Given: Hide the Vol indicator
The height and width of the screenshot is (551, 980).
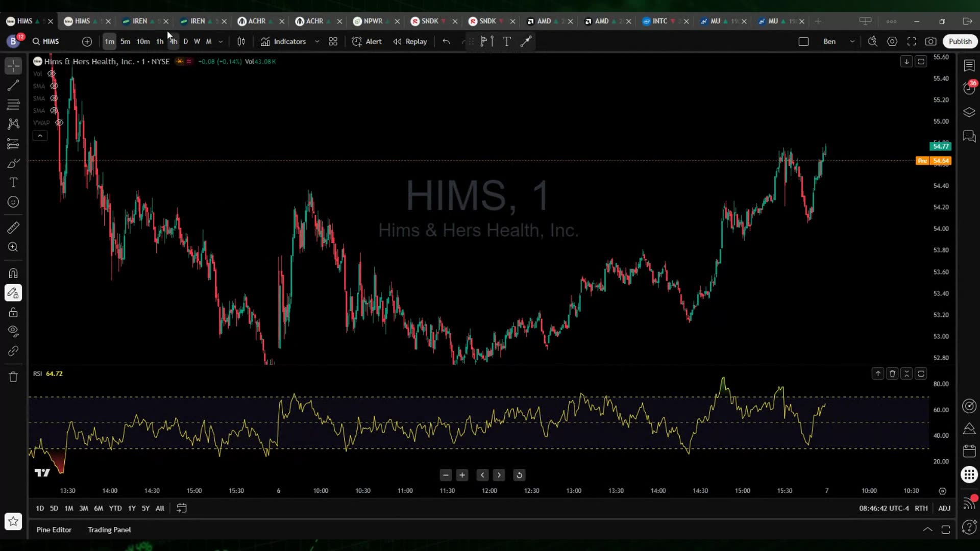Looking at the screenshot, I should click(x=51, y=73).
